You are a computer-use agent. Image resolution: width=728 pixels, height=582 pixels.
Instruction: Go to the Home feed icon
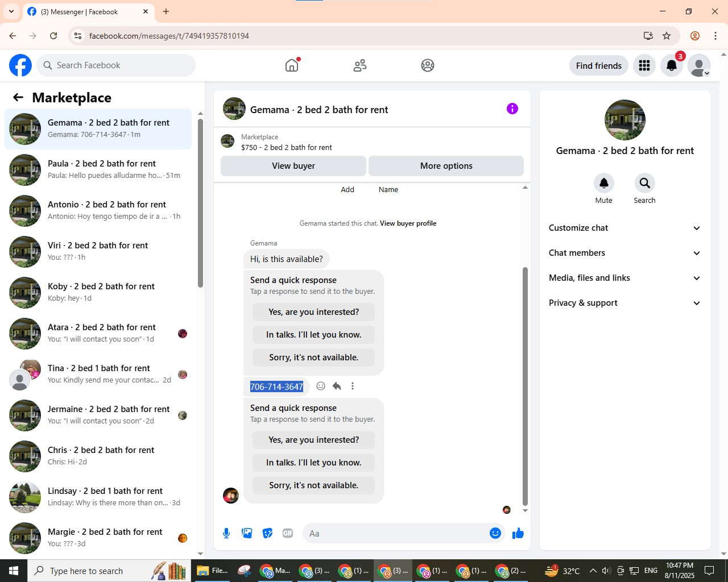[292, 65]
